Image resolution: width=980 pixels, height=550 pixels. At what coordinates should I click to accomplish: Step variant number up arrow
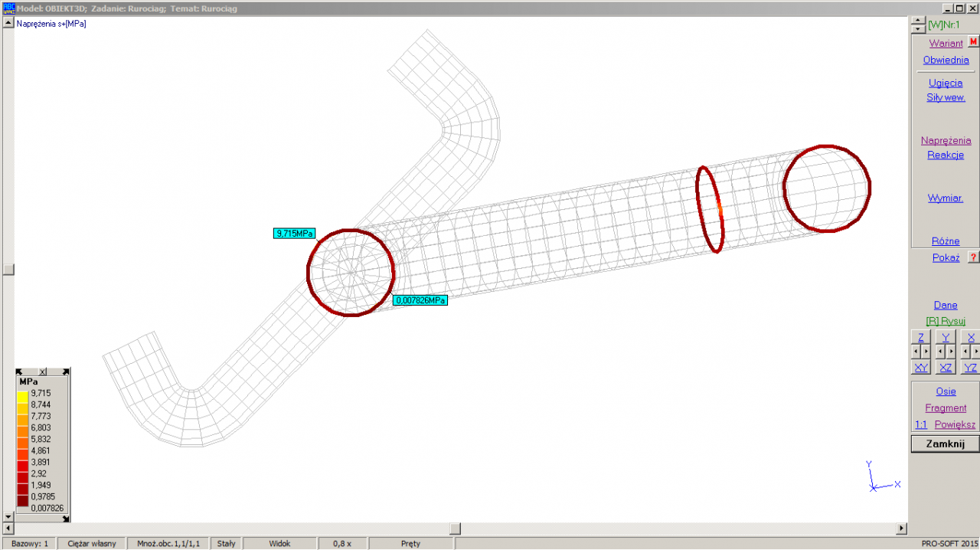tap(918, 20)
